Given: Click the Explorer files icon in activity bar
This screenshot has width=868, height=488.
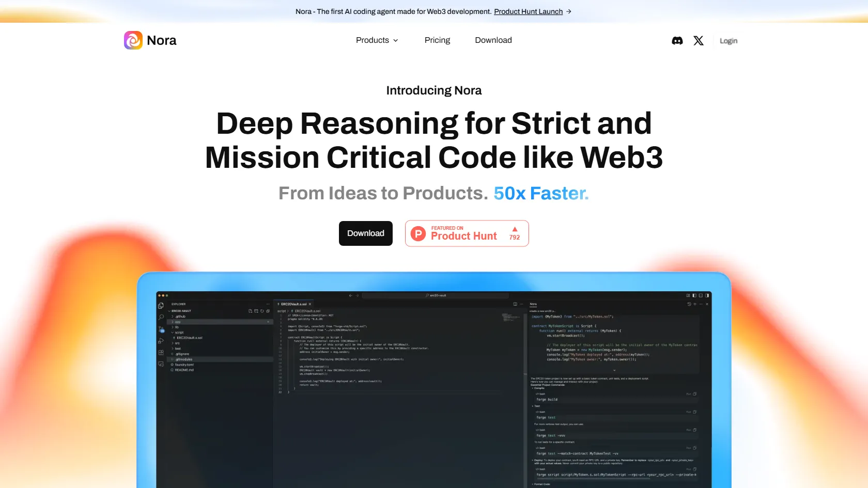Looking at the screenshot, I should (x=161, y=306).
